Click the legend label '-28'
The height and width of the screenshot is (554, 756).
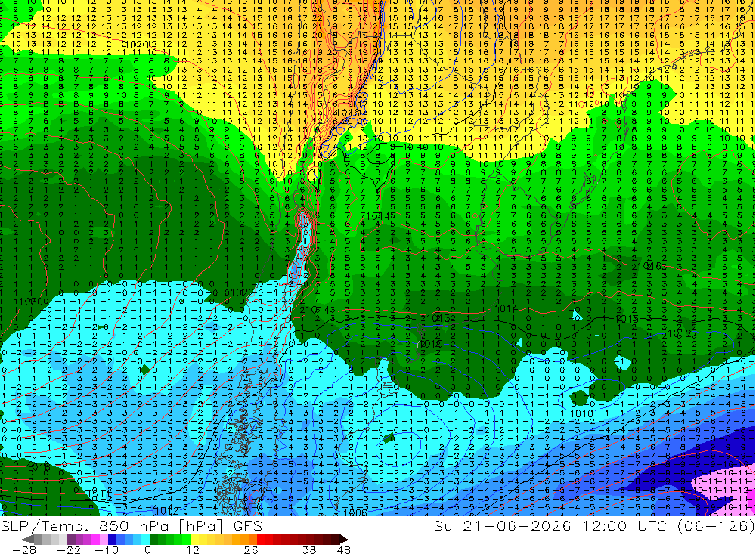24,549
